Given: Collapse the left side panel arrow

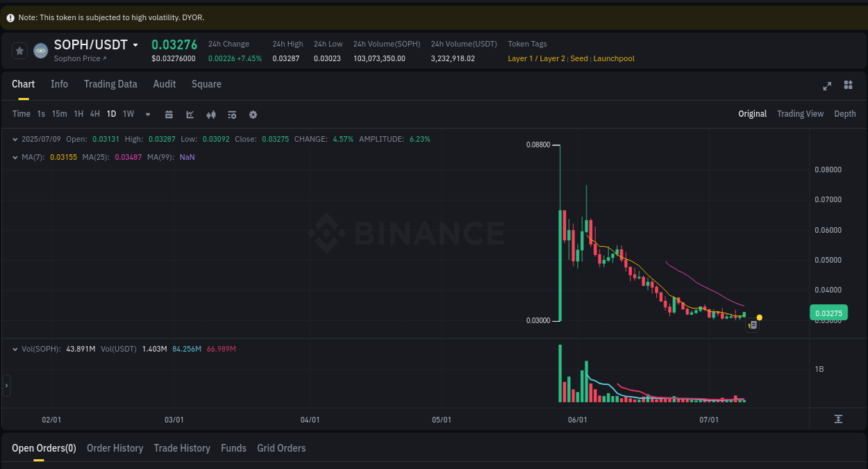Looking at the screenshot, I should coord(6,384).
